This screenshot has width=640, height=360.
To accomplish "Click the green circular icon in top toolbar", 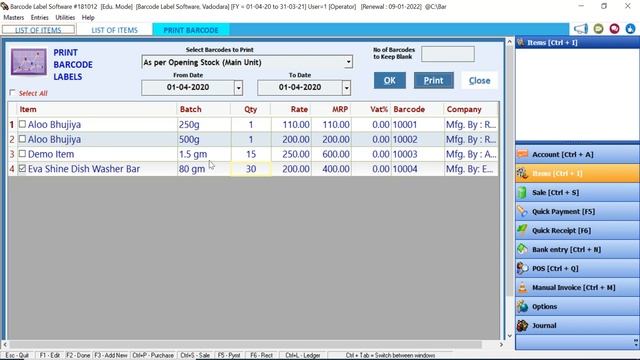I will [598, 29].
